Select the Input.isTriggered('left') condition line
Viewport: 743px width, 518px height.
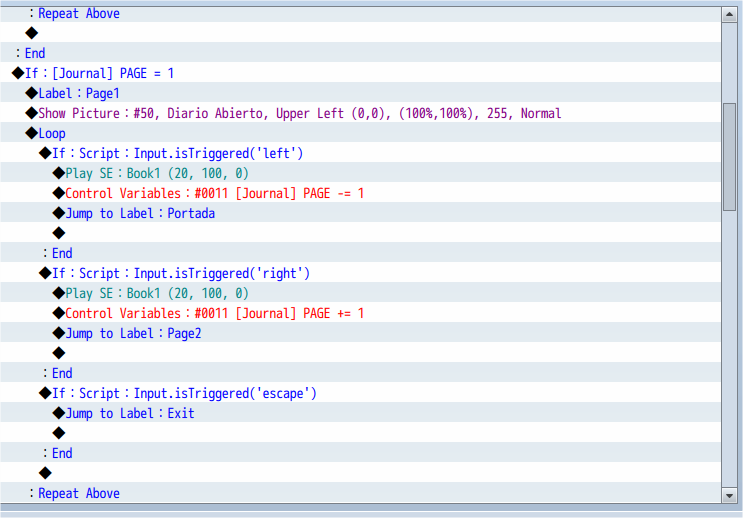click(x=360, y=153)
